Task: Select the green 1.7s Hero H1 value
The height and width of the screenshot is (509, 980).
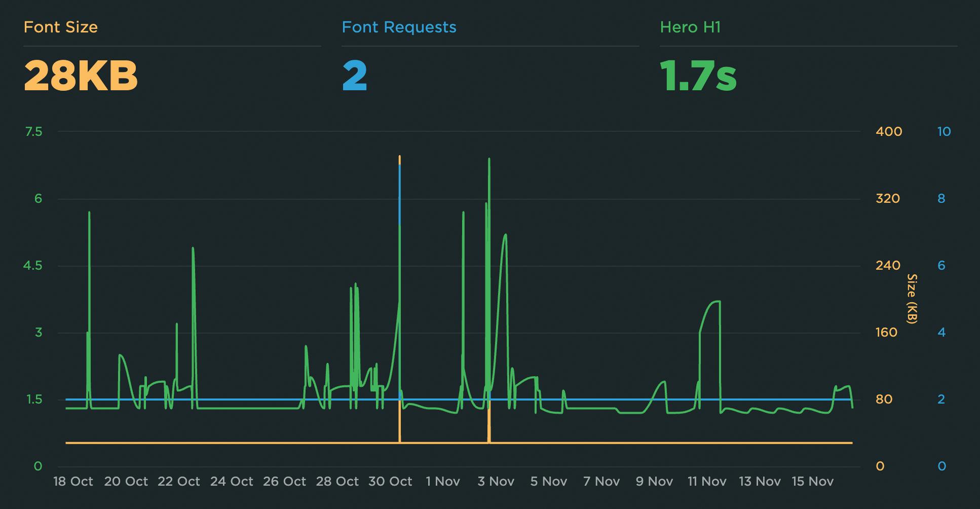Action: pyautogui.click(x=698, y=76)
